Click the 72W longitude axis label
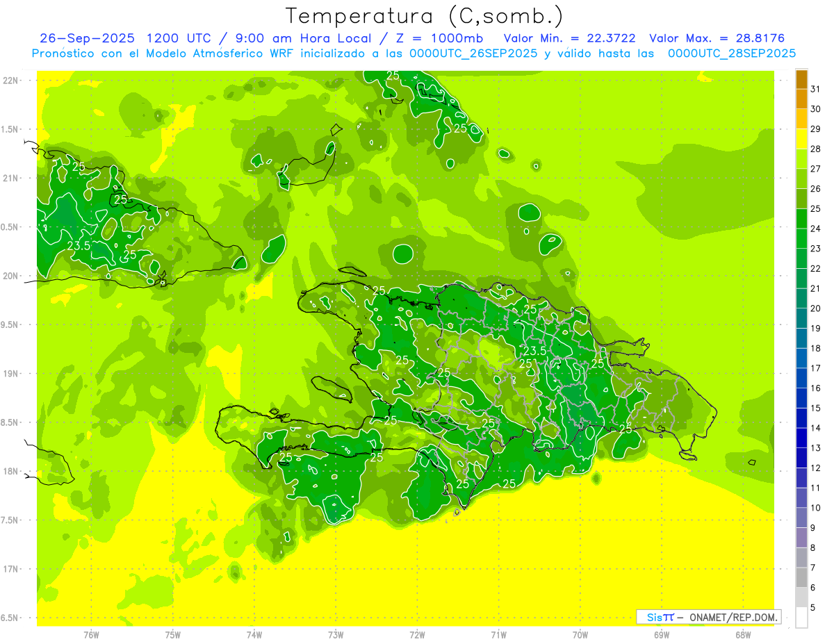This screenshot has width=834, height=644. [417, 635]
